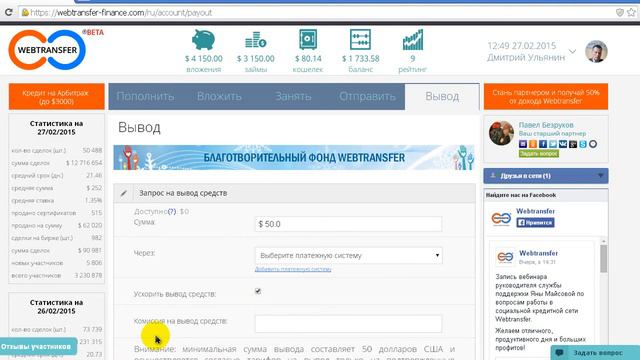Click the $ 1 733.58 balance value
This screenshot has height=360, width=640.
click(x=360, y=59)
